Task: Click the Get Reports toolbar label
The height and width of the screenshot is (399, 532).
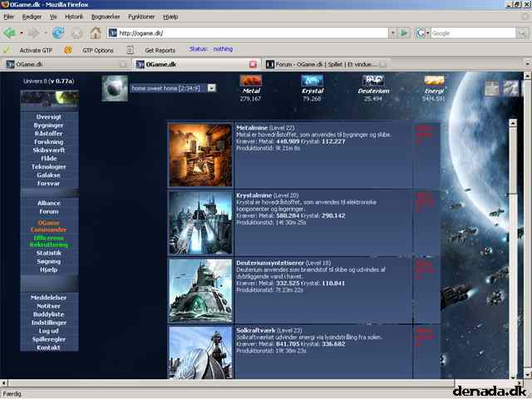Action: tap(160, 50)
